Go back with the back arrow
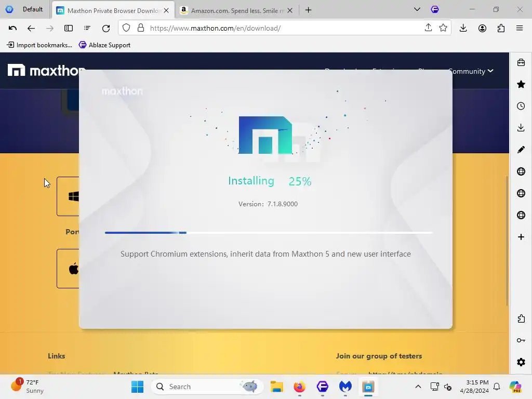The image size is (532, 399). point(31,28)
